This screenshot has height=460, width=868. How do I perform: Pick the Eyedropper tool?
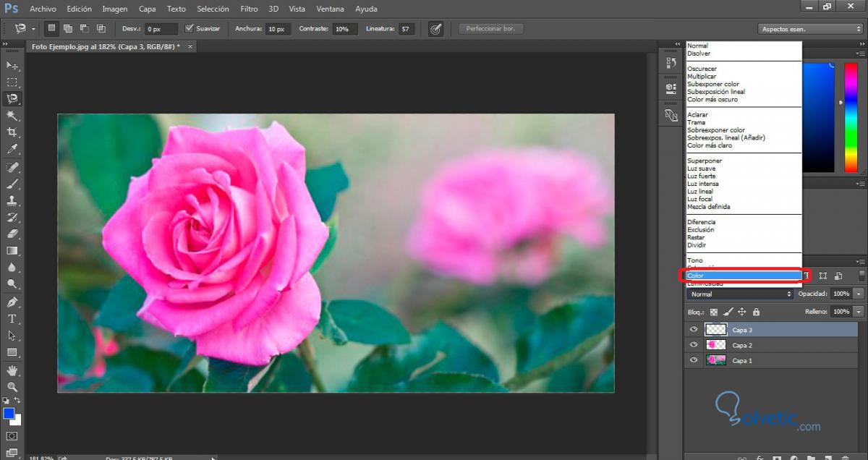(12, 149)
